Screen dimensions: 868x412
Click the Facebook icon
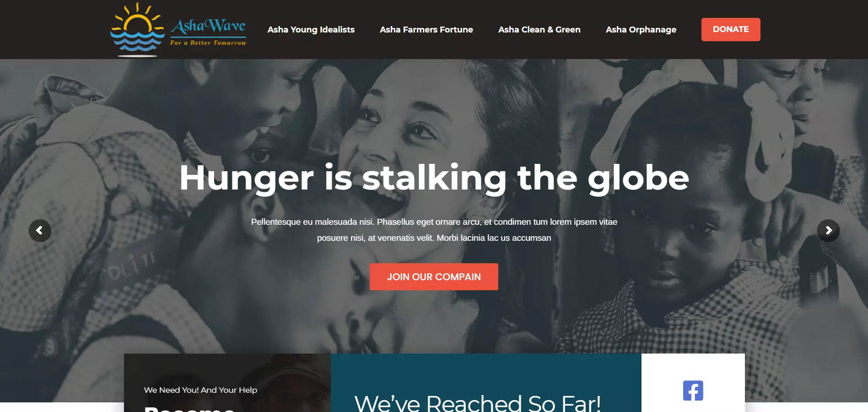(x=693, y=390)
